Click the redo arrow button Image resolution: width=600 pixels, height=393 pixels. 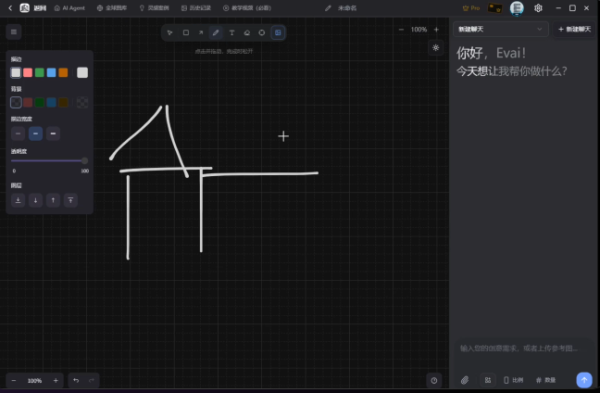point(91,380)
